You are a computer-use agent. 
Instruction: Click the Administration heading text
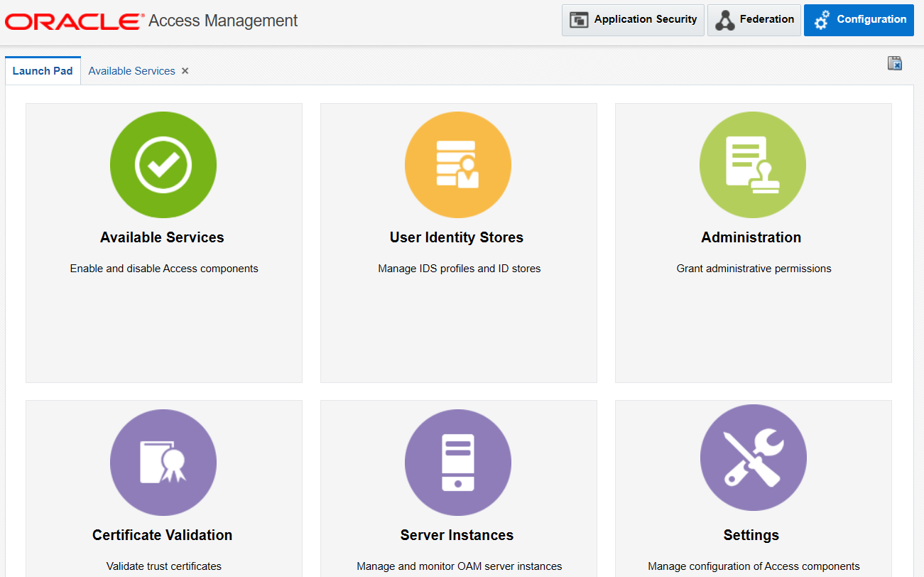tap(751, 237)
